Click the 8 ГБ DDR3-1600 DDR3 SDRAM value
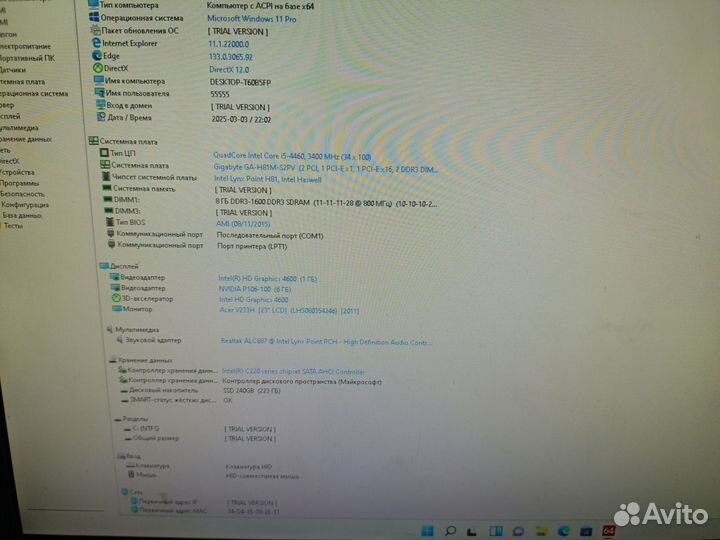This screenshot has height=540, width=720. [x=326, y=202]
